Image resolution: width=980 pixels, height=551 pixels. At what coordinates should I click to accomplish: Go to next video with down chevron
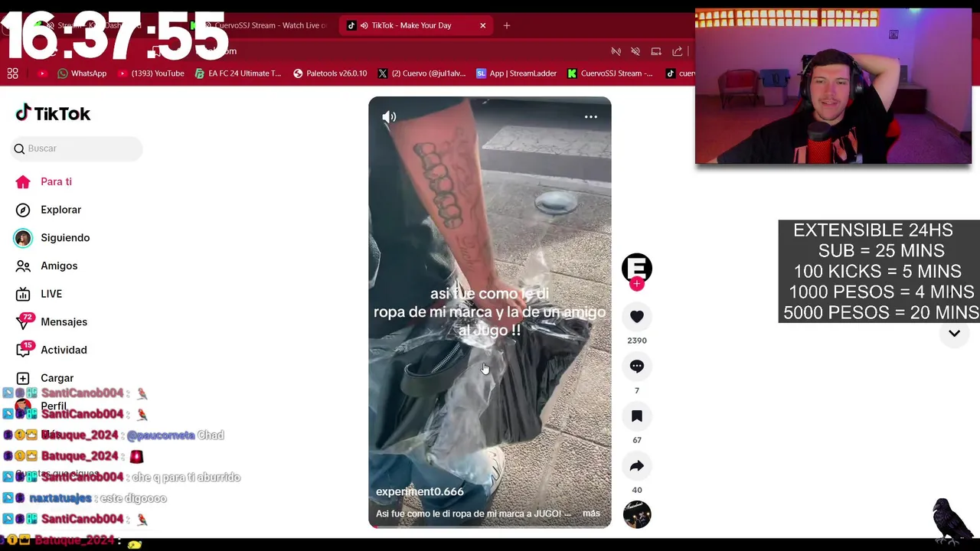click(x=954, y=333)
